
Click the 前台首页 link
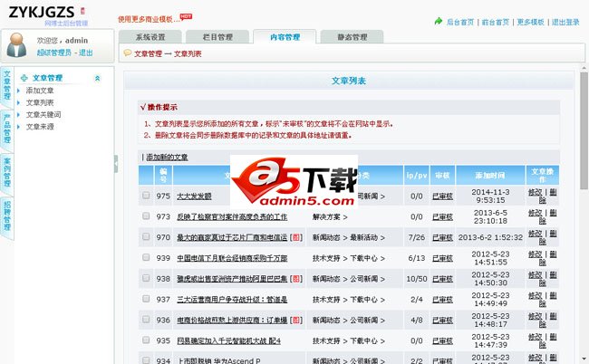pos(495,22)
